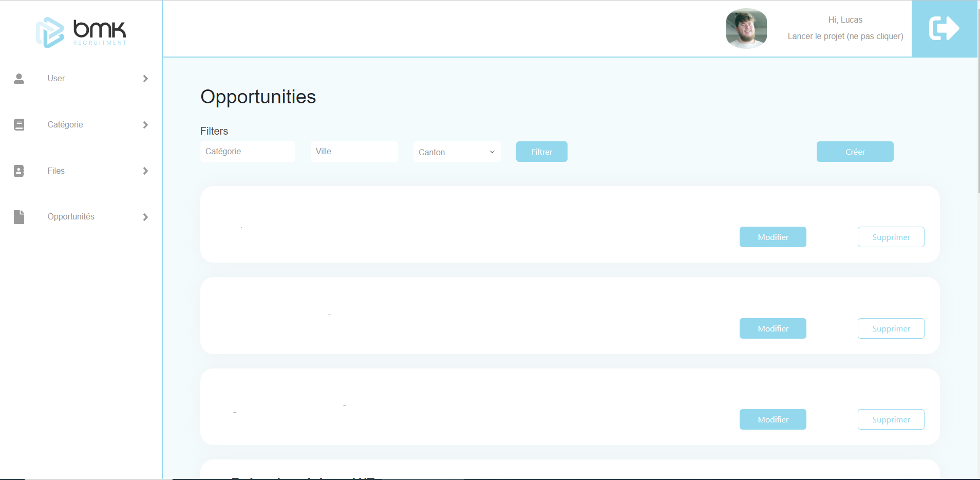The width and height of the screenshot is (980, 480).
Task: Click the Filtrer button
Action: click(x=542, y=152)
